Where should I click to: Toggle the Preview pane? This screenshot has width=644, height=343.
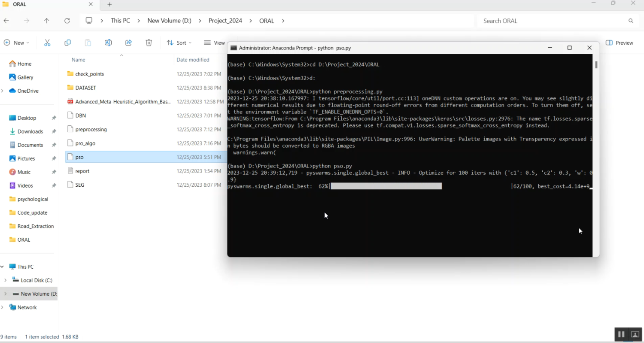coord(619,43)
